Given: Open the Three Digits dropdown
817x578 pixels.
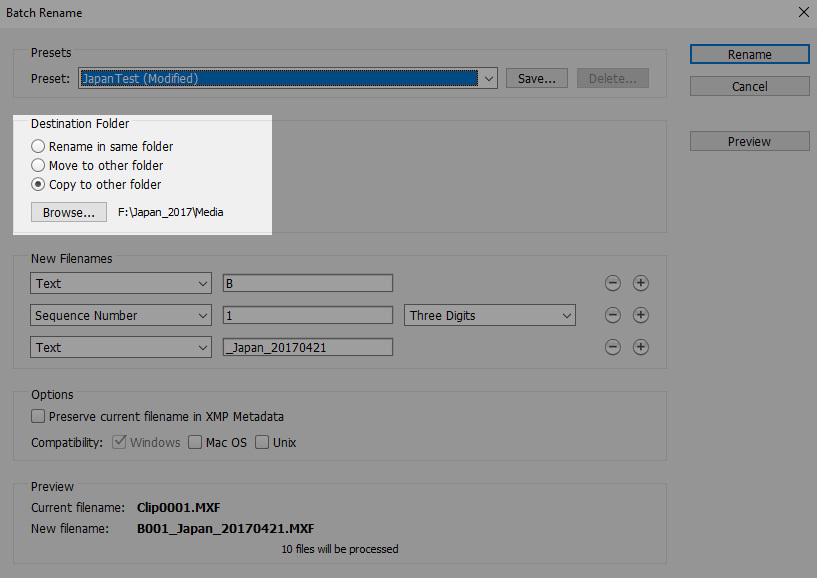Looking at the screenshot, I should 490,315.
